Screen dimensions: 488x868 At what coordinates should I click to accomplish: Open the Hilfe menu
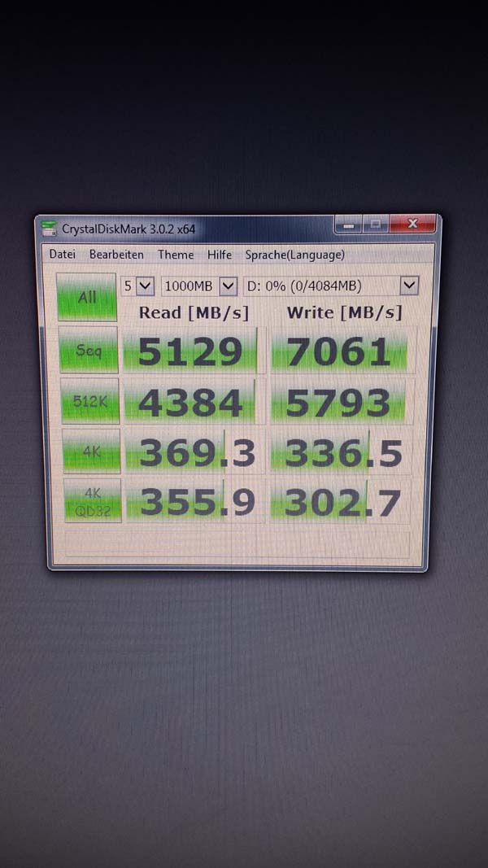[219, 255]
